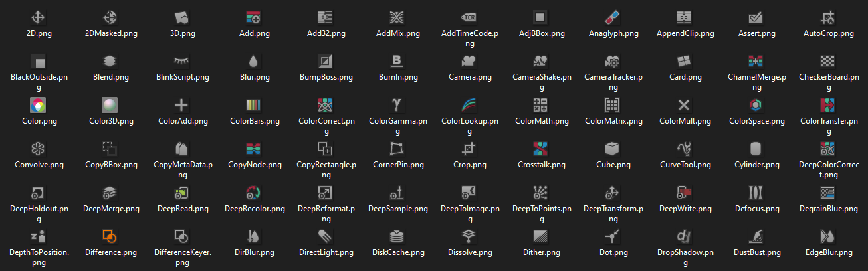Select the AddTimeCode.png file label
868x271 pixels.
pyautogui.click(x=470, y=38)
